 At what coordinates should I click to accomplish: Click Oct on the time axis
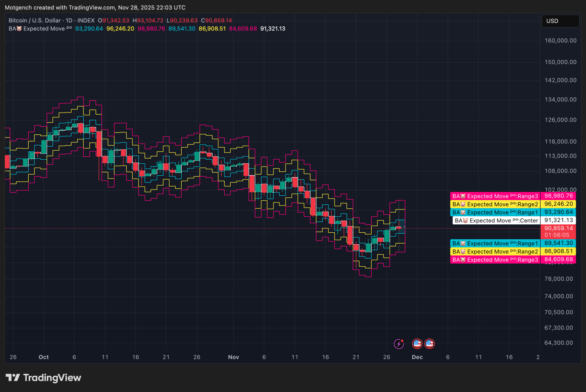pos(44,357)
